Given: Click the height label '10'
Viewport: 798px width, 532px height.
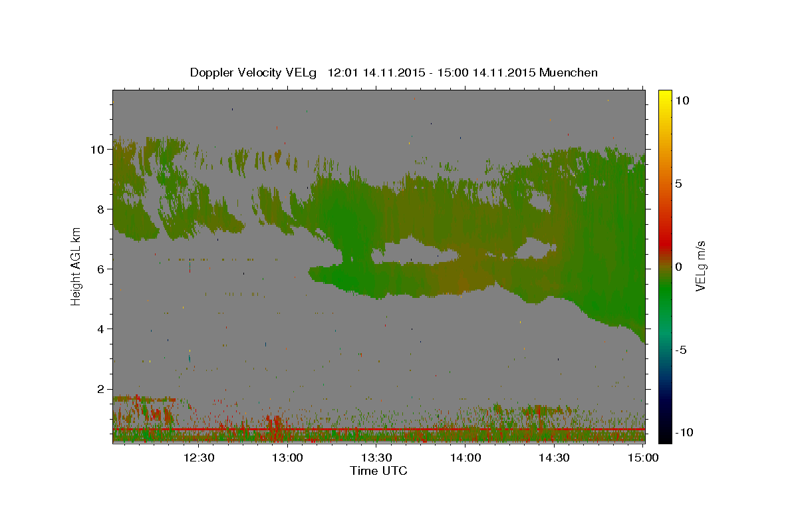Looking at the screenshot, I should coord(98,150).
